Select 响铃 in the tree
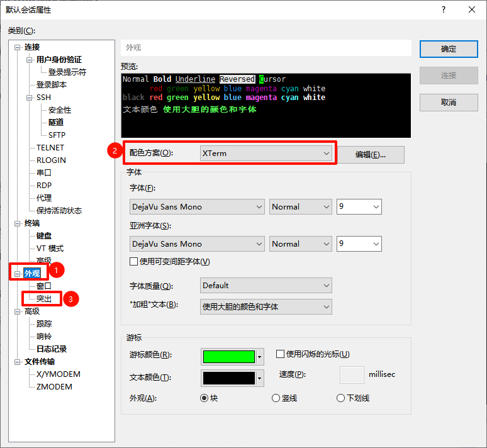 point(44,337)
